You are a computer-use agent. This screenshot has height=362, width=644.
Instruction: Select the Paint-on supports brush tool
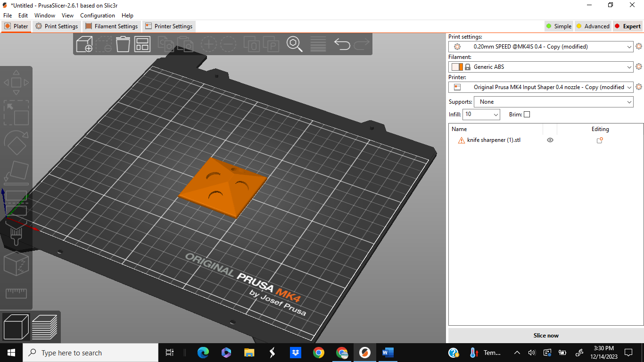click(x=16, y=233)
